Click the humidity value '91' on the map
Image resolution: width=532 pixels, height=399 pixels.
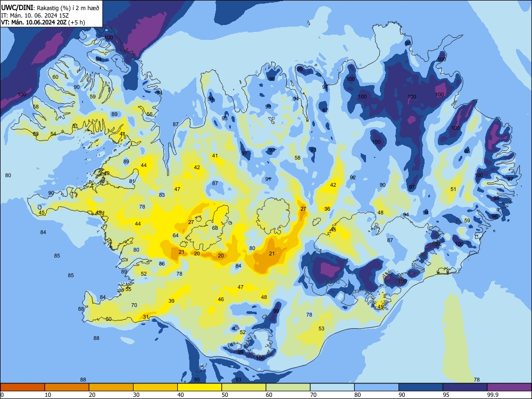click(x=268, y=179)
